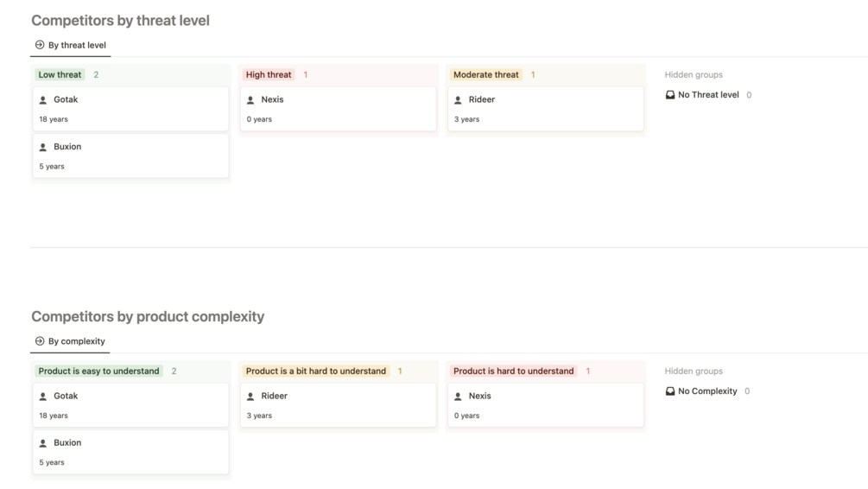Screen dimensions: 868x489
Task: Click the red High threat group label
Action: 269,75
